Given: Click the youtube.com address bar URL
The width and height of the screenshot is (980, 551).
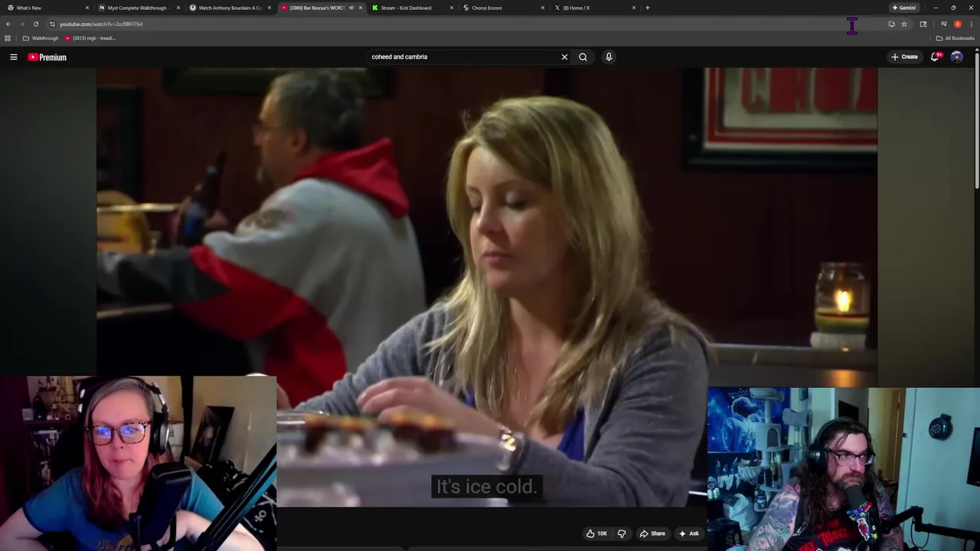Looking at the screenshot, I should 101,24.
